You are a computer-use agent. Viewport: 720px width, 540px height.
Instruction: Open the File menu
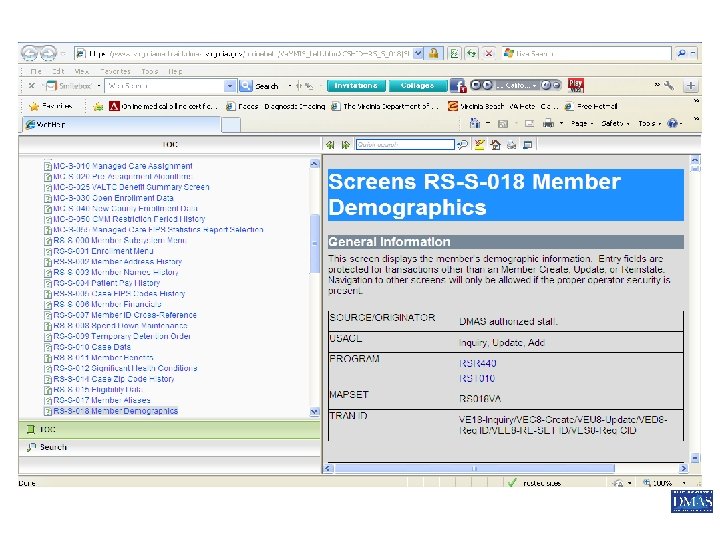point(36,71)
